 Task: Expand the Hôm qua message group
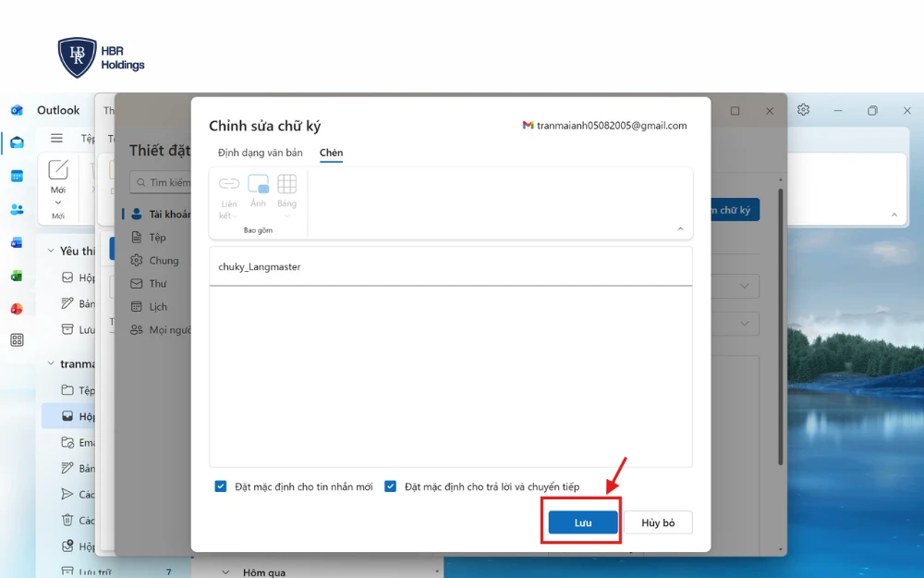pyautogui.click(x=225, y=572)
